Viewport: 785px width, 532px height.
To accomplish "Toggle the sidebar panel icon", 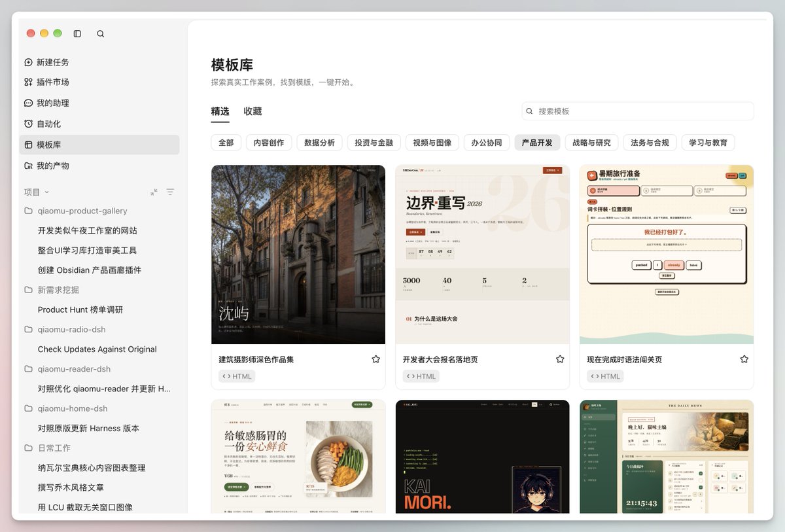I will pos(77,33).
